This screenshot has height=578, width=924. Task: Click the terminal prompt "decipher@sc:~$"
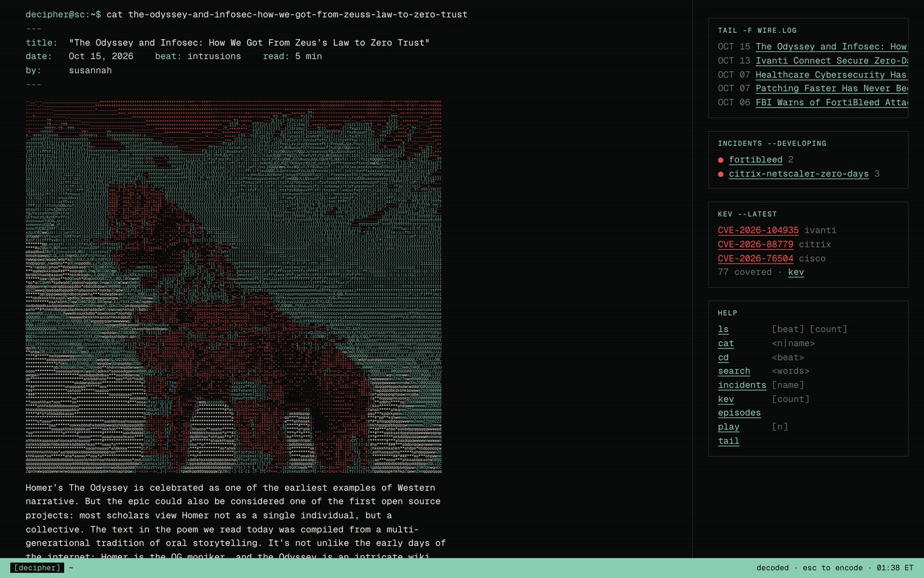point(64,14)
